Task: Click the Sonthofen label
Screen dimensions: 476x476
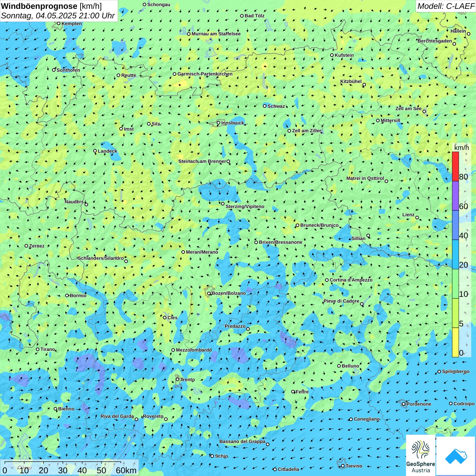Action: click(68, 70)
